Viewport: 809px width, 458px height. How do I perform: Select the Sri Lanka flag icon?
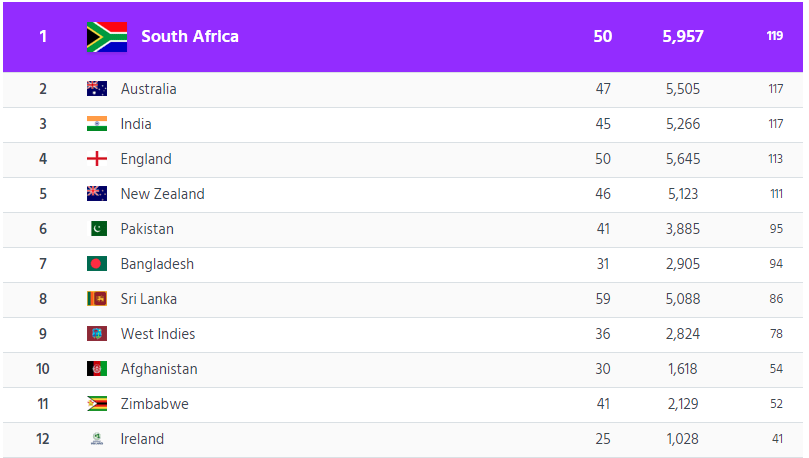coord(97,299)
